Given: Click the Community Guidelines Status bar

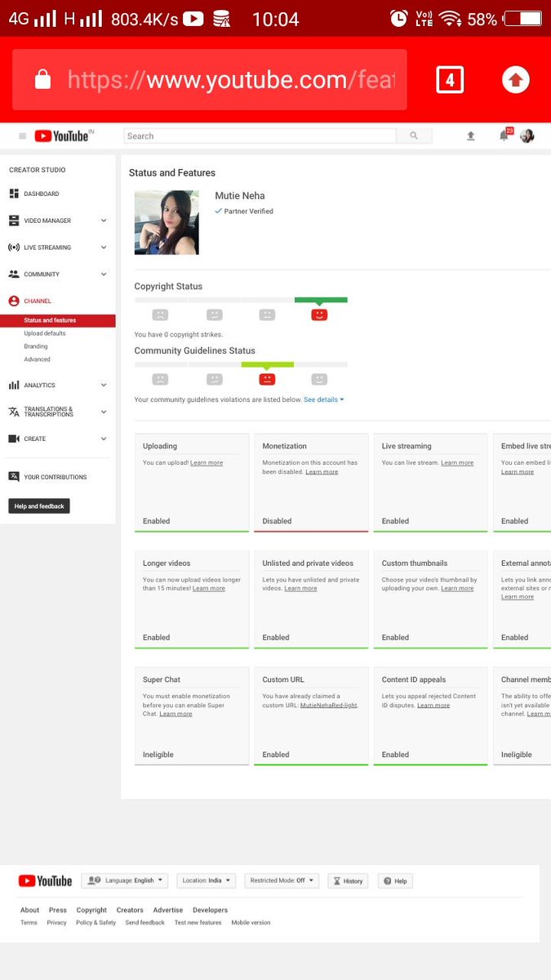Looking at the screenshot, I should pos(241,364).
